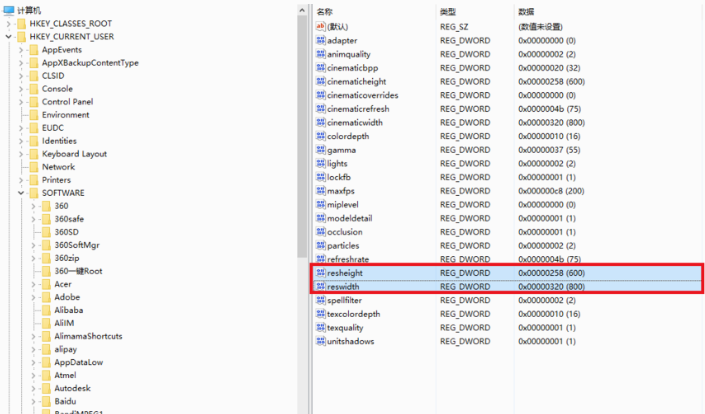Select the 360一键Root key
705x414 pixels.
pos(78,271)
